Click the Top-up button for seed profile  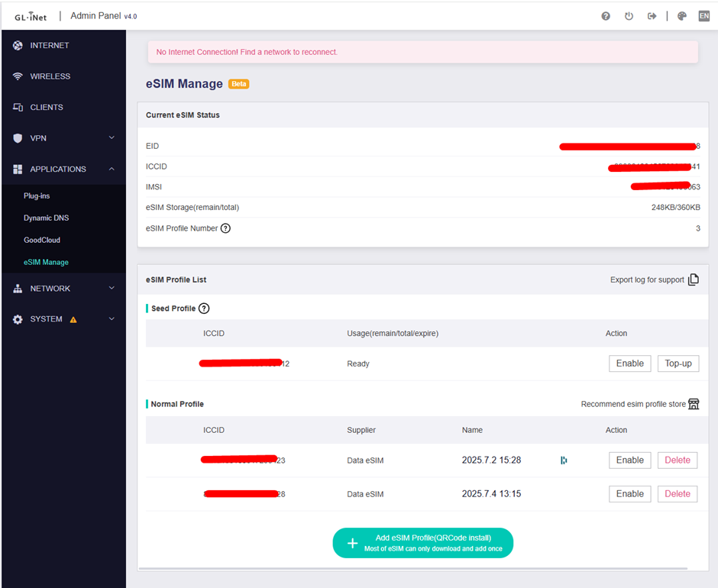click(x=678, y=363)
